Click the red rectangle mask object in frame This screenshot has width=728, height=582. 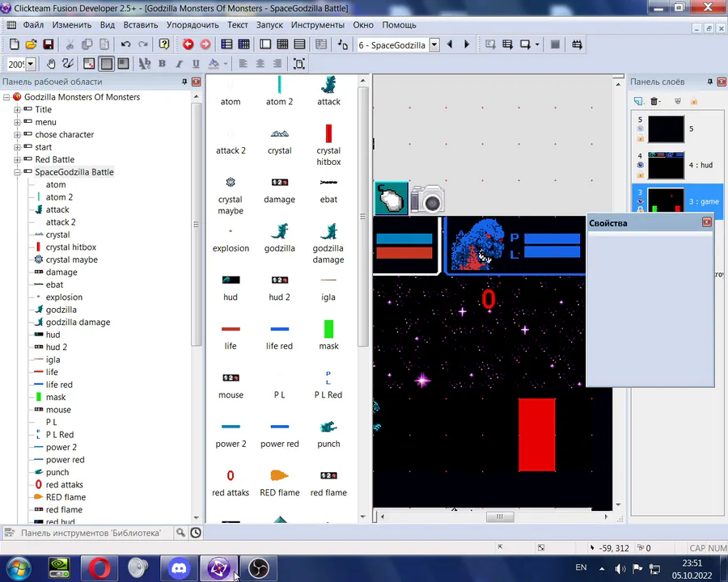tap(537, 435)
